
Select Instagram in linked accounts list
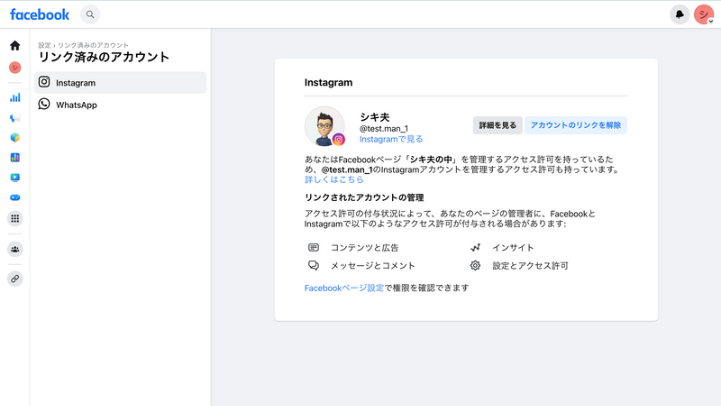120,83
